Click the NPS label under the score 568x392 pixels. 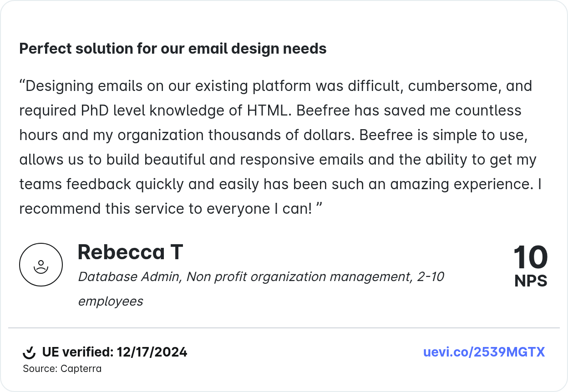click(531, 281)
